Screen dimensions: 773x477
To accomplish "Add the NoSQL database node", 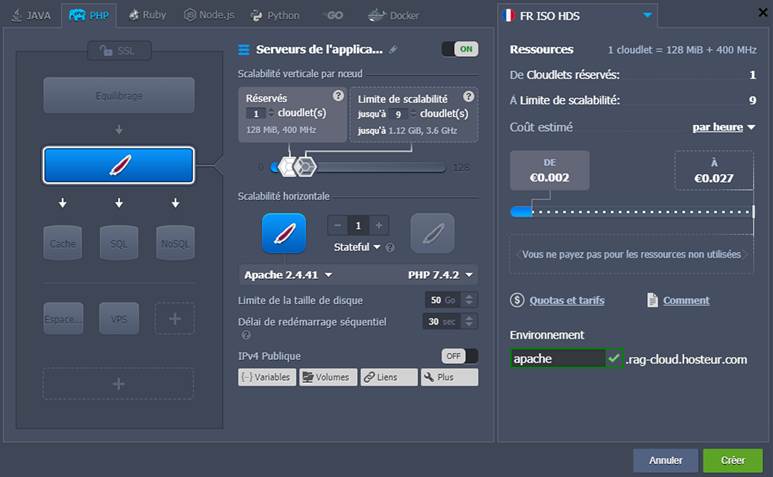I will (x=175, y=243).
